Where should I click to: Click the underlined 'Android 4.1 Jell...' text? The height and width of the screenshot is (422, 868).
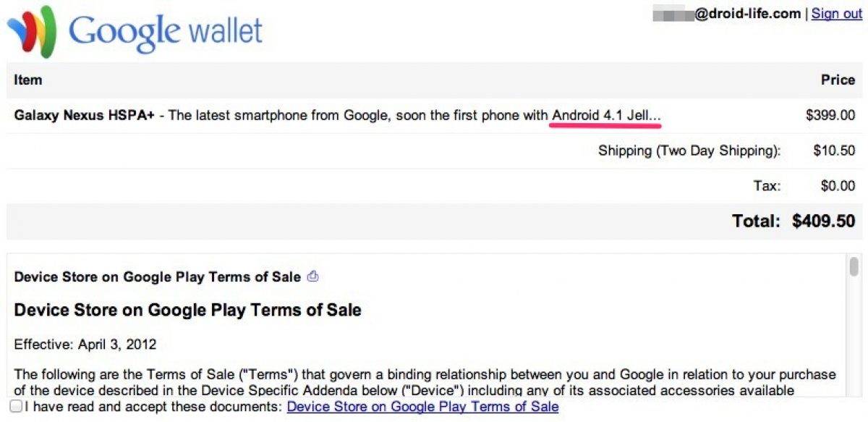click(x=606, y=115)
